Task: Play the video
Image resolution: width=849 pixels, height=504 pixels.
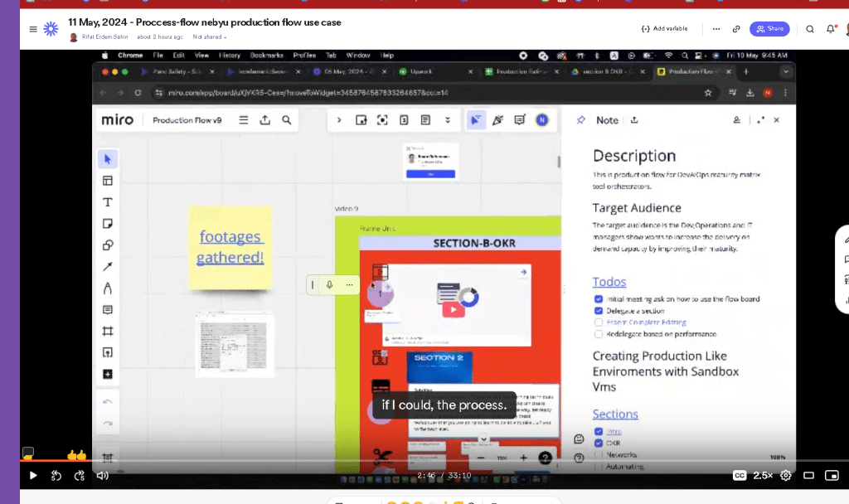Action: (x=33, y=475)
